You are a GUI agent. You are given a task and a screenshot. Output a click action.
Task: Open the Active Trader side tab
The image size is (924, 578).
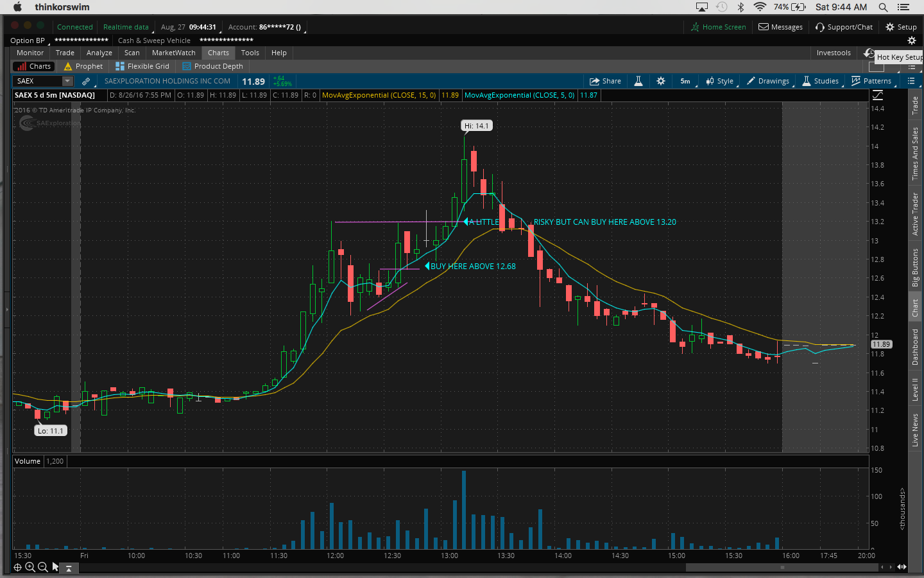[x=916, y=214]
